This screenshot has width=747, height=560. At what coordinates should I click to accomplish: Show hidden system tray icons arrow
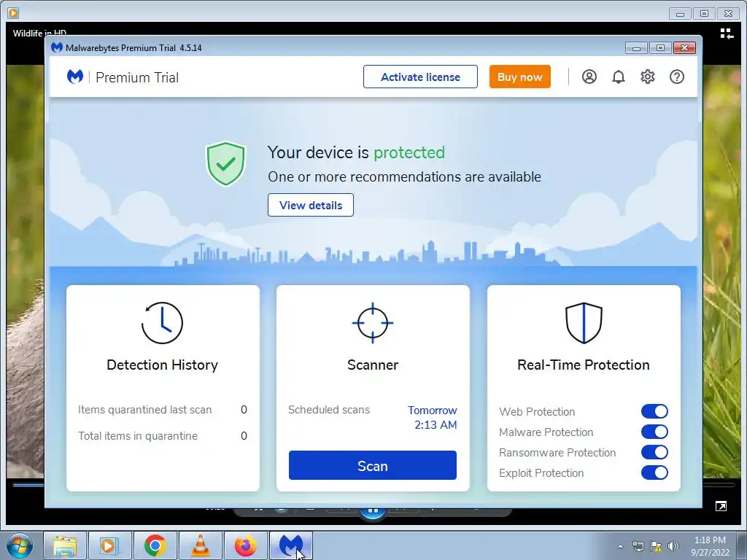pyautogui.click(x=620, y=546)
